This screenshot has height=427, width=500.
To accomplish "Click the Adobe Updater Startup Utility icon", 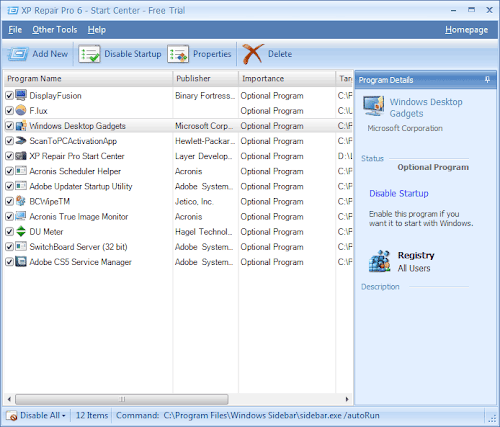I will click(21, 186).
